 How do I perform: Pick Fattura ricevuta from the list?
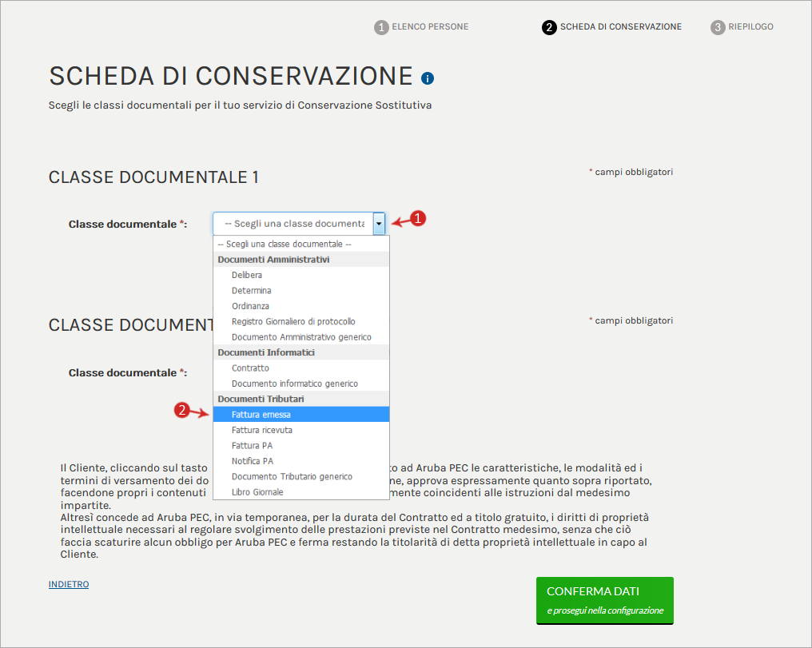(x=301, y=430)
